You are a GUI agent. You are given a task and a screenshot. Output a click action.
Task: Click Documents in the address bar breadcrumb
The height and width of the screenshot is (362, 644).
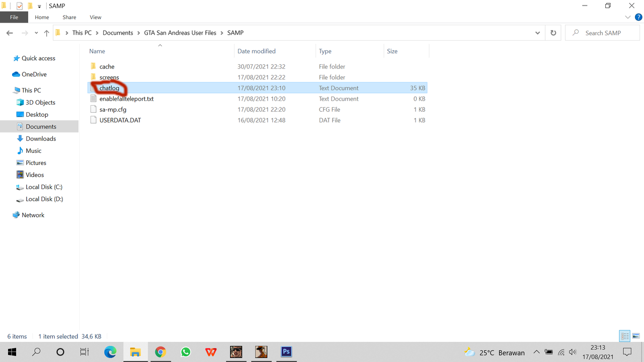click(118, 33)
